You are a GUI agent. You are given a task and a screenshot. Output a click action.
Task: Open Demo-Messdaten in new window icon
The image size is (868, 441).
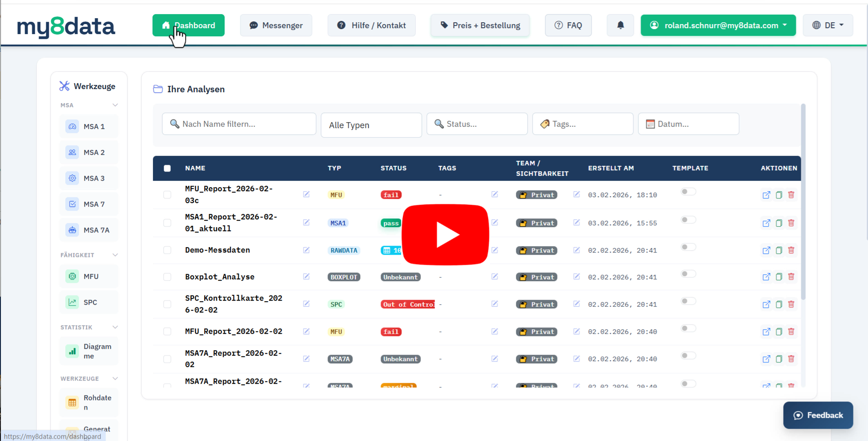pyautogui.click(x=766, y=250)
